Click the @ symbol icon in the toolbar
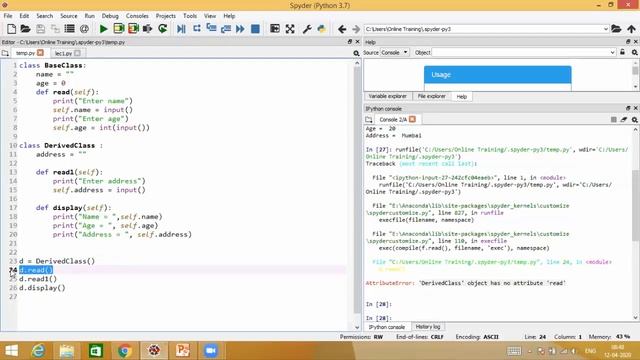Image resolution: width=640 pixels, height=360 pixels. click(84, 29)
